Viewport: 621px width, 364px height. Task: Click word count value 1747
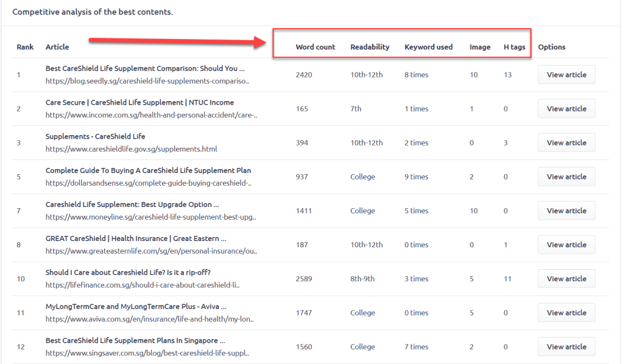pyautogui.click(x=304, y=313)
